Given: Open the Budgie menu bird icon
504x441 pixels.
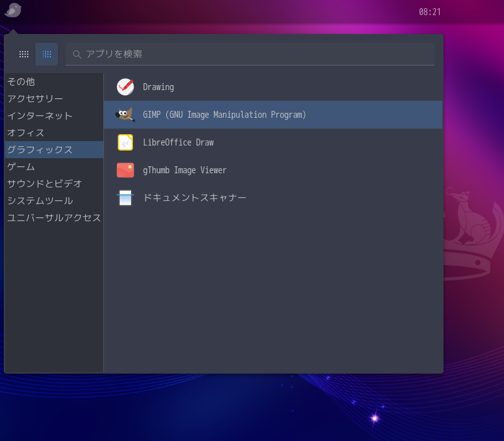Looking at the screenshot, I should coord(13,10).
